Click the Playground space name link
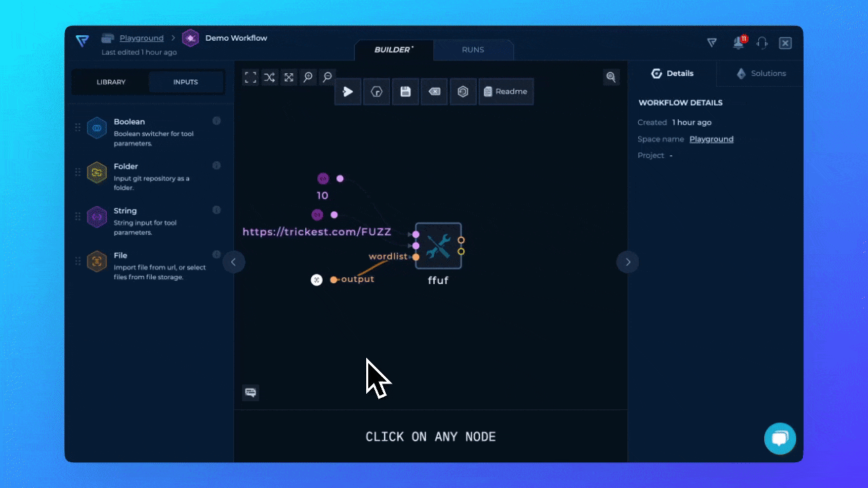868x488 pixels. (x=711, y=139)
